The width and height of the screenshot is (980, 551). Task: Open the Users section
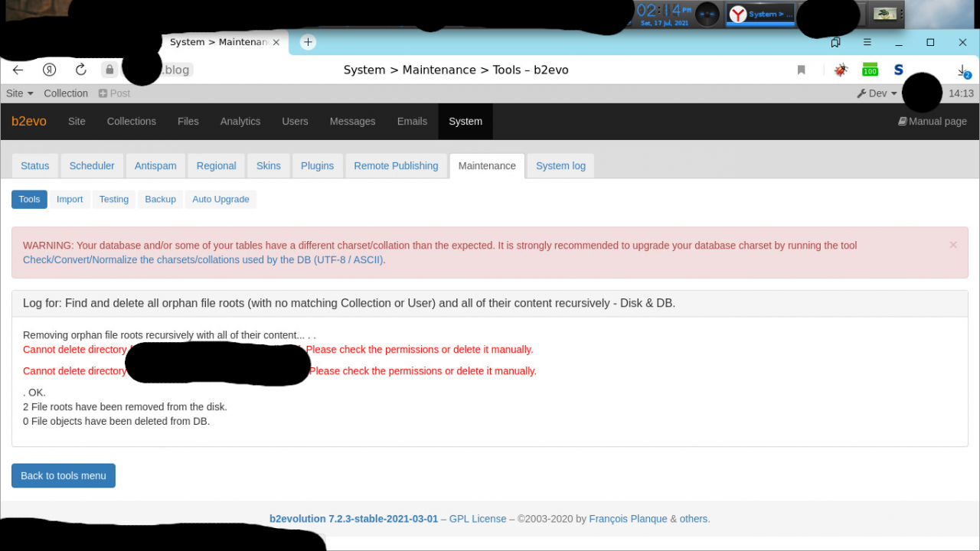(295, 121)
